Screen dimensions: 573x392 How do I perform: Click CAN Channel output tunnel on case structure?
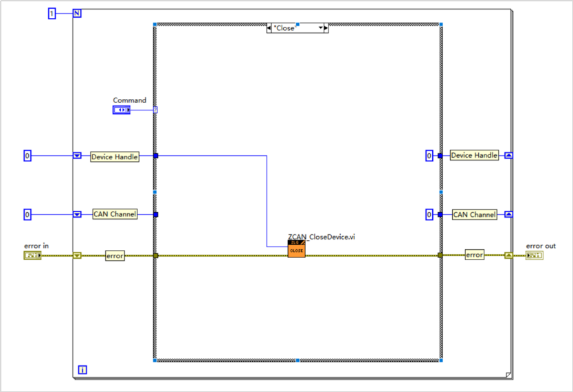click(x=440, y=214)
